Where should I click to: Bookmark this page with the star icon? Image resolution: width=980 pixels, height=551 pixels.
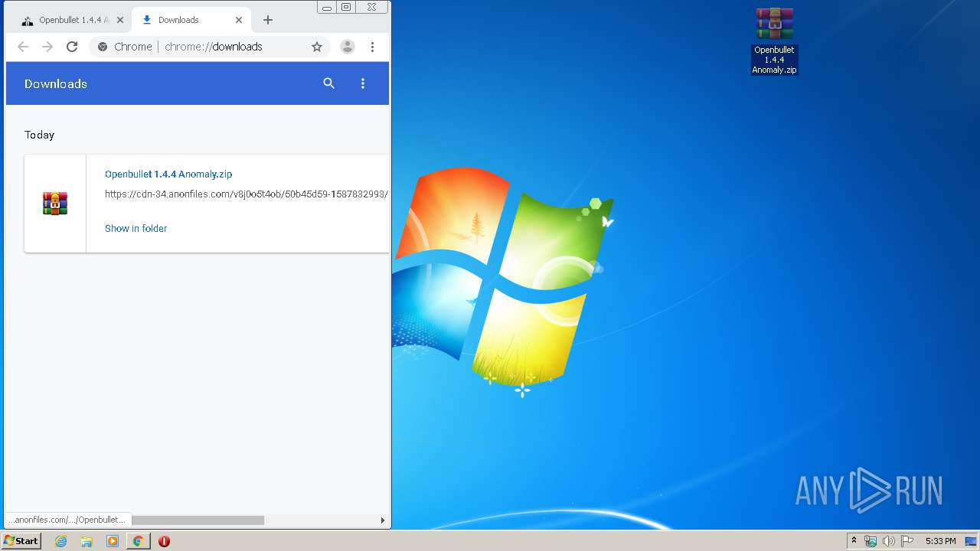317,47
